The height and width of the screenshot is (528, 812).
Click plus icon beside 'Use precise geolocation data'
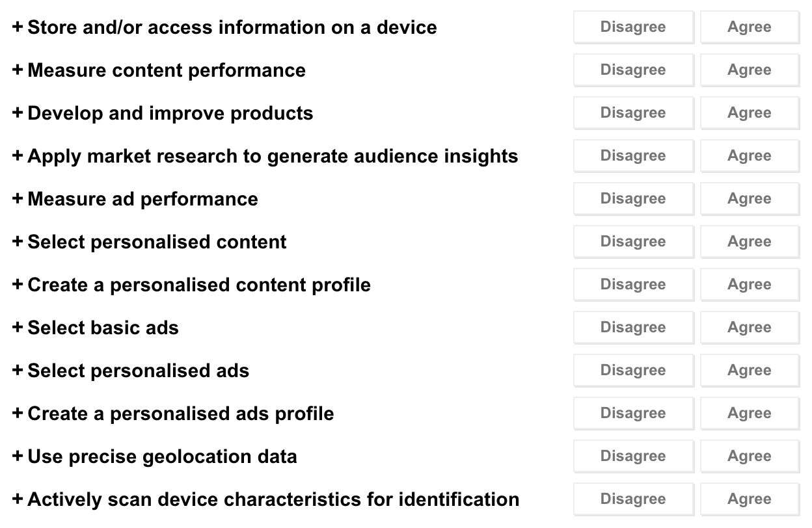point(18,456)
